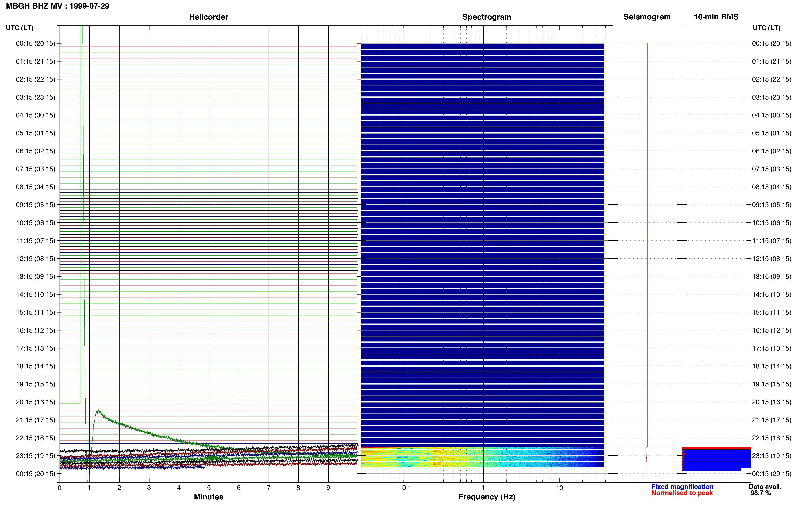Screen dimensions: 812x508
Task: Click the left '01:15 (21:15)' time label
Action: point(36,61)
